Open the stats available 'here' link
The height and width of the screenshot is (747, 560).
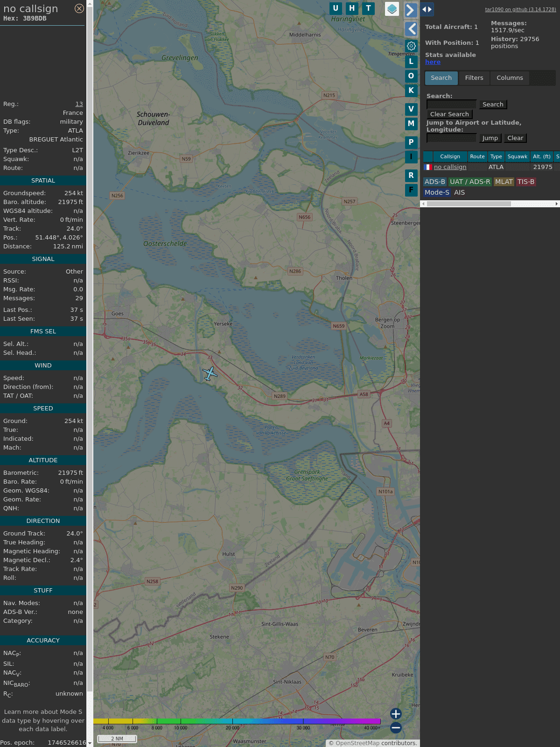point(433,62)
